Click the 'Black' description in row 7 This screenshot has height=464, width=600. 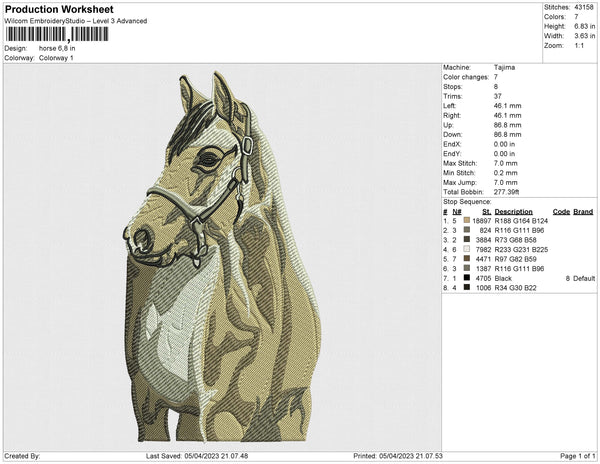click(503, 278)
